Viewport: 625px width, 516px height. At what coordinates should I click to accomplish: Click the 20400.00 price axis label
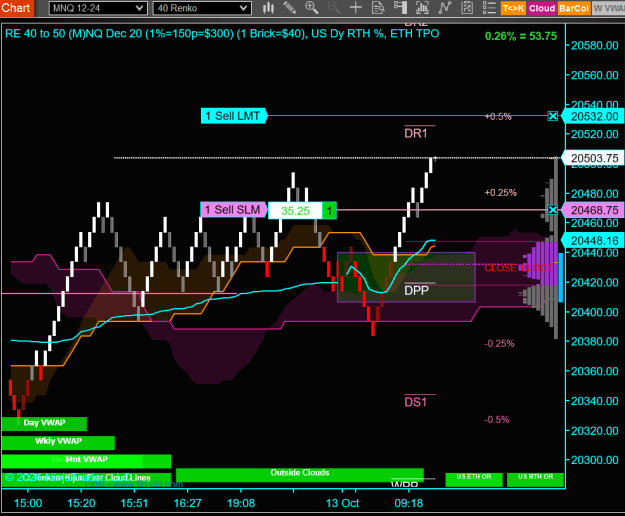point(594,312)
